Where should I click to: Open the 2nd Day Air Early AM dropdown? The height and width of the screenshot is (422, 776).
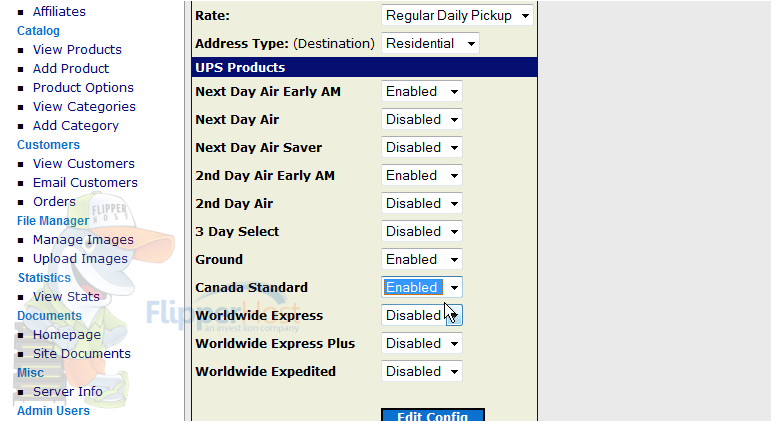tap(422, 176)
